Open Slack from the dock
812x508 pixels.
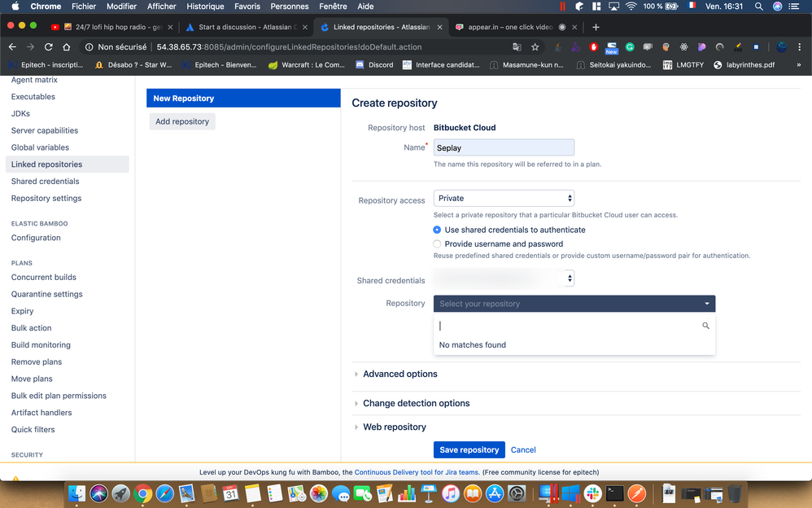(x=593, y=493)
